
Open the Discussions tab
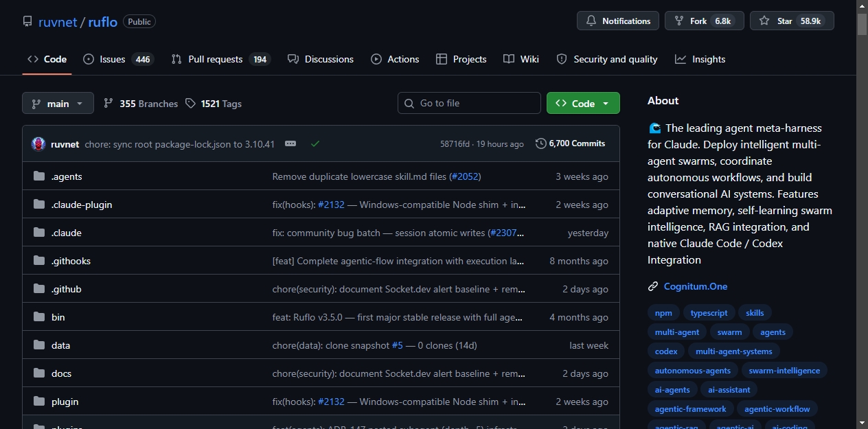[x=321, y=59]
